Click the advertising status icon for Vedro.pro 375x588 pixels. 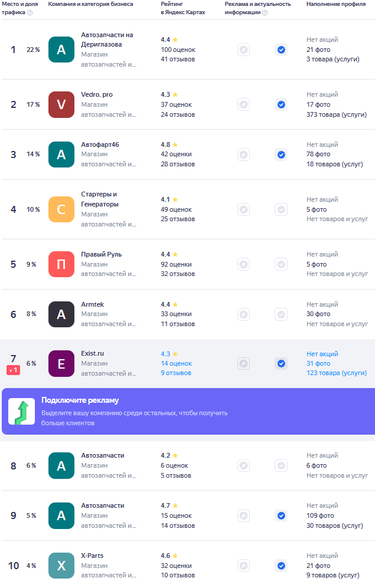click(244, 104)
